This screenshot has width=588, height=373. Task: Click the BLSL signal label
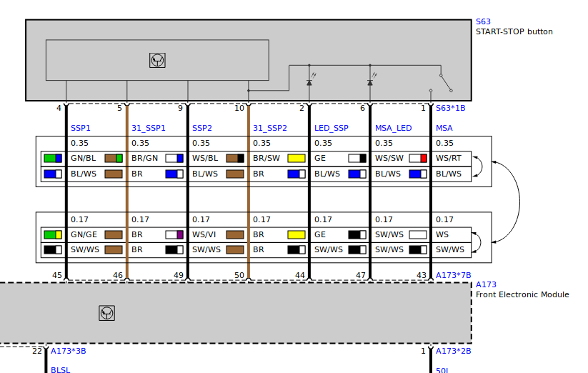[60, 370]
